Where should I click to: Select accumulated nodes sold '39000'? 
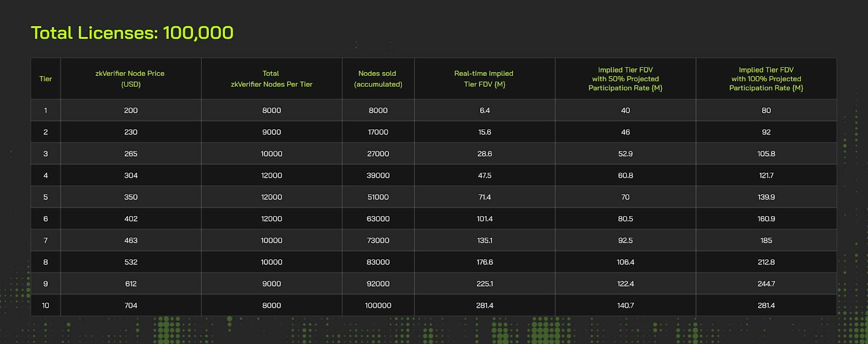378,175
